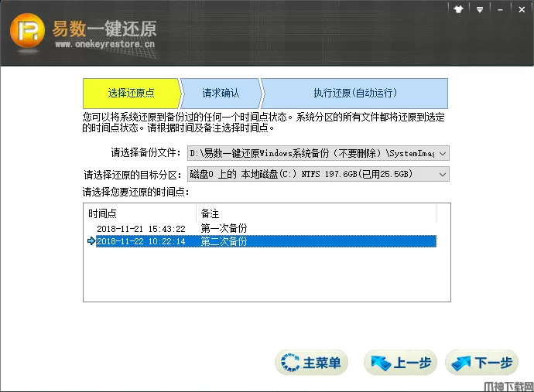Open the www.onekeyrestore.cn link

pyautogui.click(x=104, y=44)
